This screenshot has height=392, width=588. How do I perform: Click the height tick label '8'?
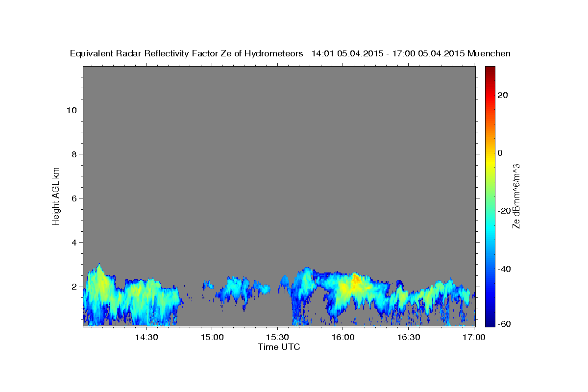pos(73,154)
